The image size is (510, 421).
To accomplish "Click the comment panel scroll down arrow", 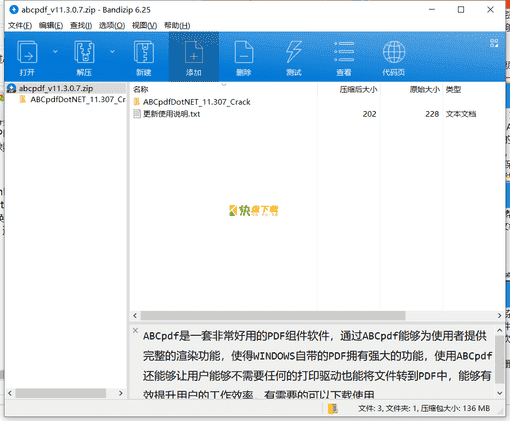I will 499,393.
